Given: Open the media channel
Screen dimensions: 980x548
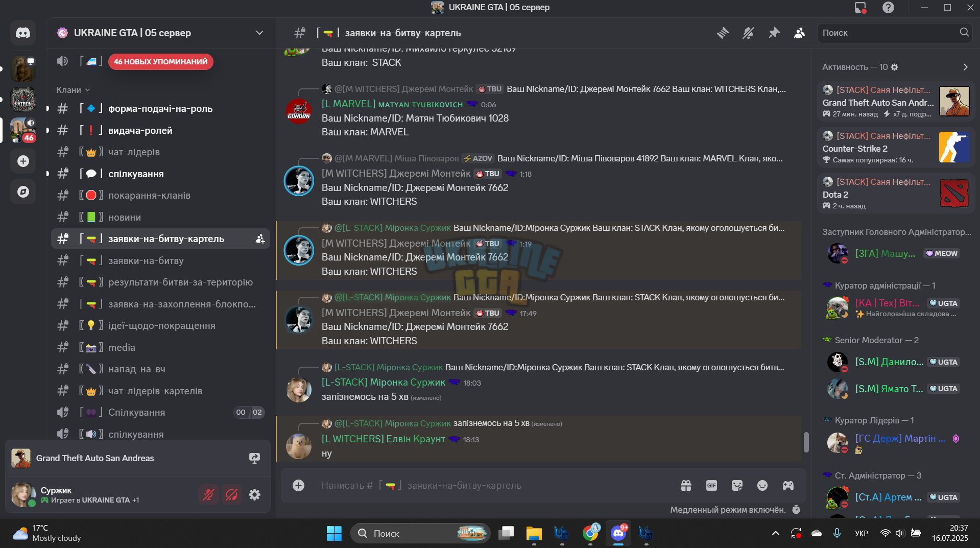Looking at the screenshot, I should point(160,348).
